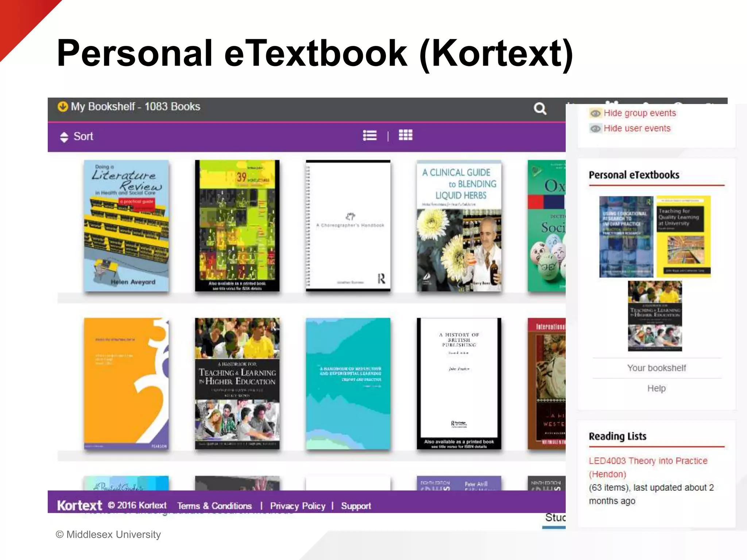Open Doing a Literature Review book
The height and width of the screenshot is (560, 747).
coord(126,226)
